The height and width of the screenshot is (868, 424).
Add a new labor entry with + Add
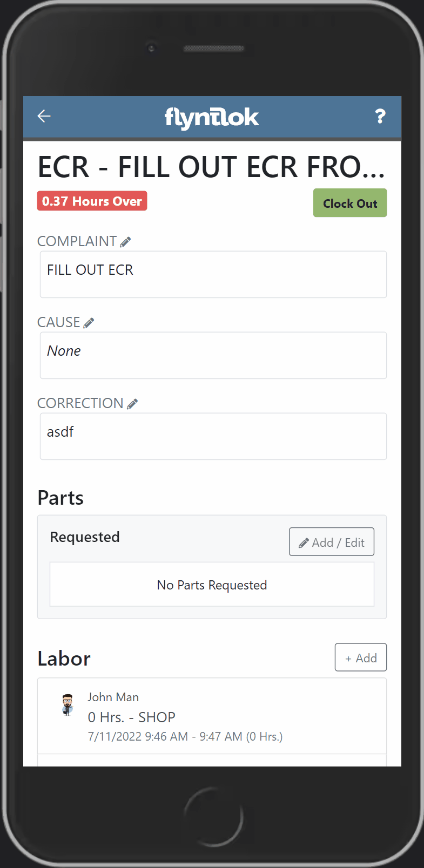click(360, 657)
